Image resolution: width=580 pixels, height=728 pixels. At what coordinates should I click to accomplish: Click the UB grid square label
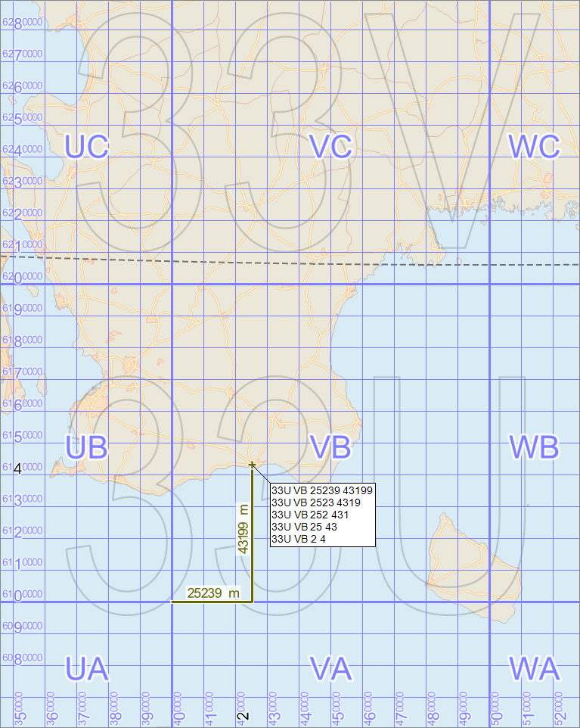[x=86, y=447]
